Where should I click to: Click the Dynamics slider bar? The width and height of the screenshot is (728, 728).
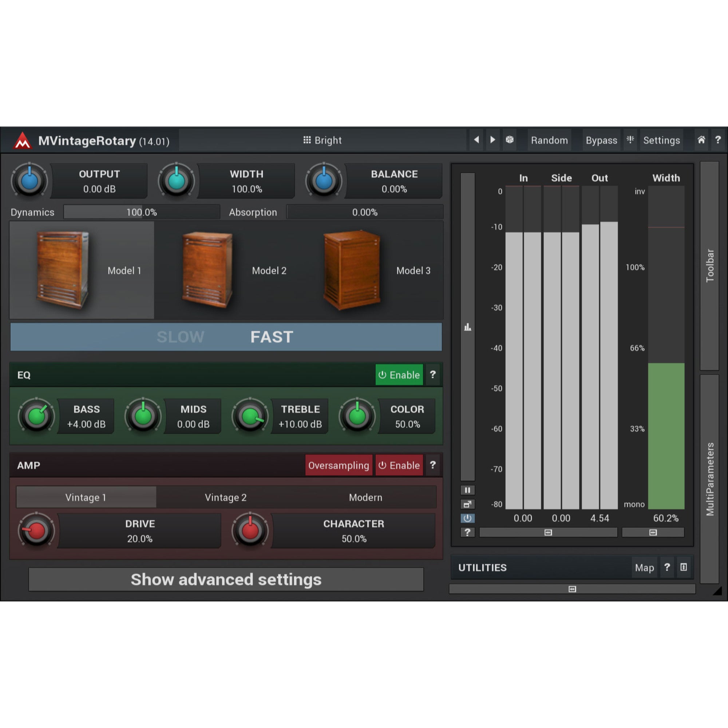pos(142,212)
